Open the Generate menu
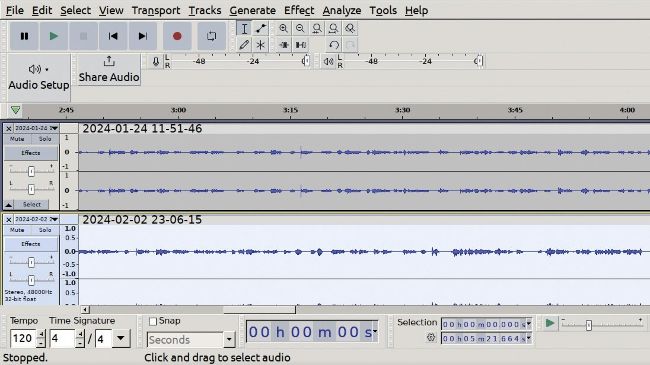The image size is (650, 365). pyautogui.click(x=252, y=10)
